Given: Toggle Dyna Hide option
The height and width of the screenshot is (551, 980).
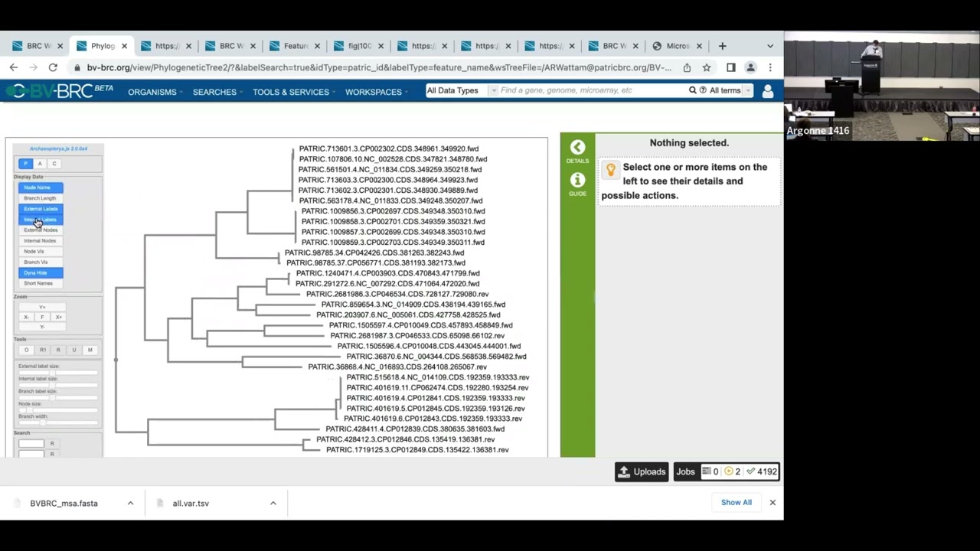Looking at the screenshot, I should click(x=41, y=272).
